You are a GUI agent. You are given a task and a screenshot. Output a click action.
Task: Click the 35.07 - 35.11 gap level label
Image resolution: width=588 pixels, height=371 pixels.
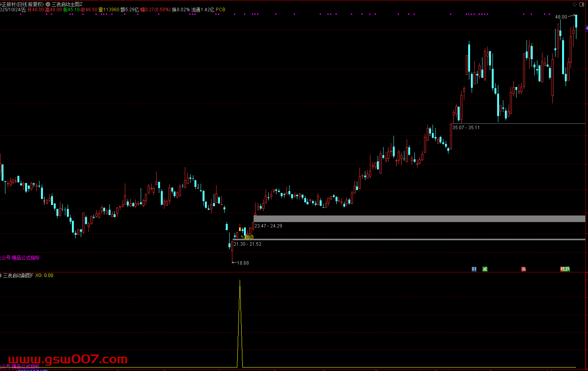[x=466, y=128]
